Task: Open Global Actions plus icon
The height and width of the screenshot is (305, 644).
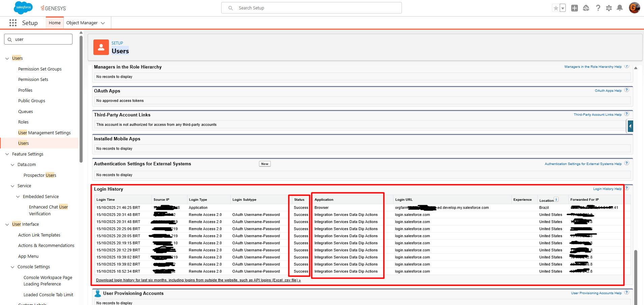Action: coord(575,8)
